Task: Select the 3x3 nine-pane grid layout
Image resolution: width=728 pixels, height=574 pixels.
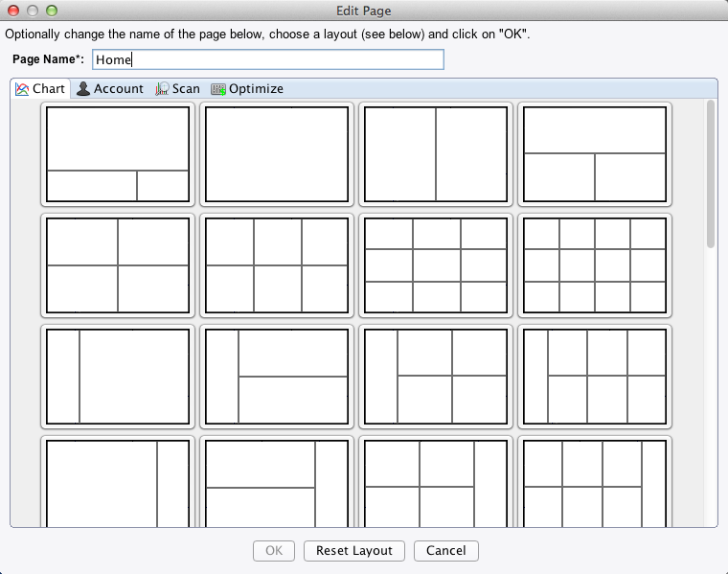Action: (x=436, y=265)
